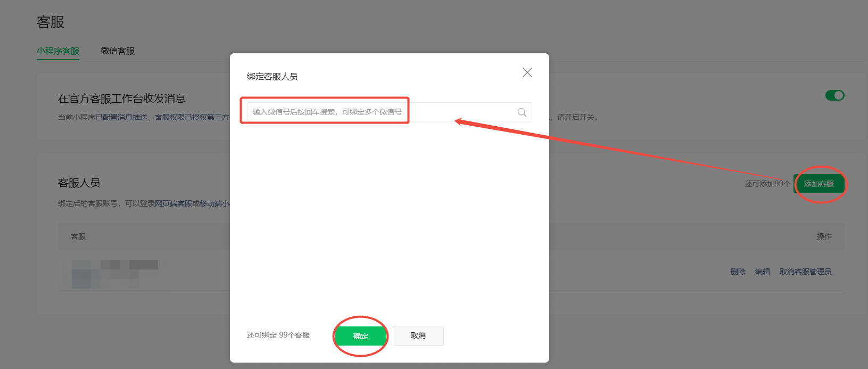Click the 客服权限已授权第三方 link

pos(192,117)
